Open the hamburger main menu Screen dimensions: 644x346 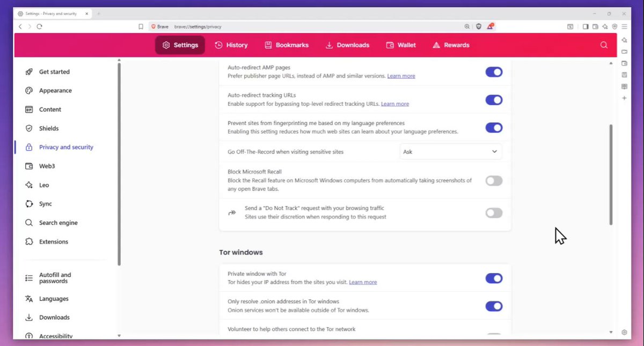coord(624,26)
